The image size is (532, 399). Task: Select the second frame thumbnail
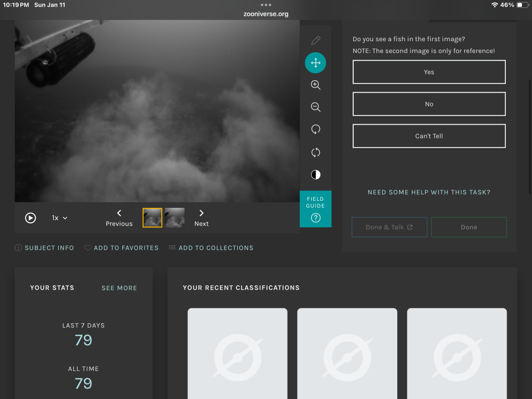(x=175, y=218)
